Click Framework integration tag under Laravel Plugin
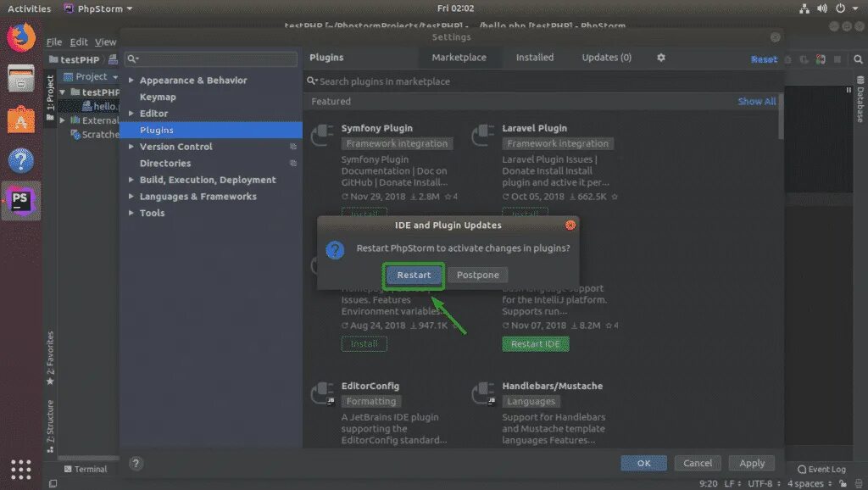This screenshot has height=490, width=868. [x=558, y=144]
